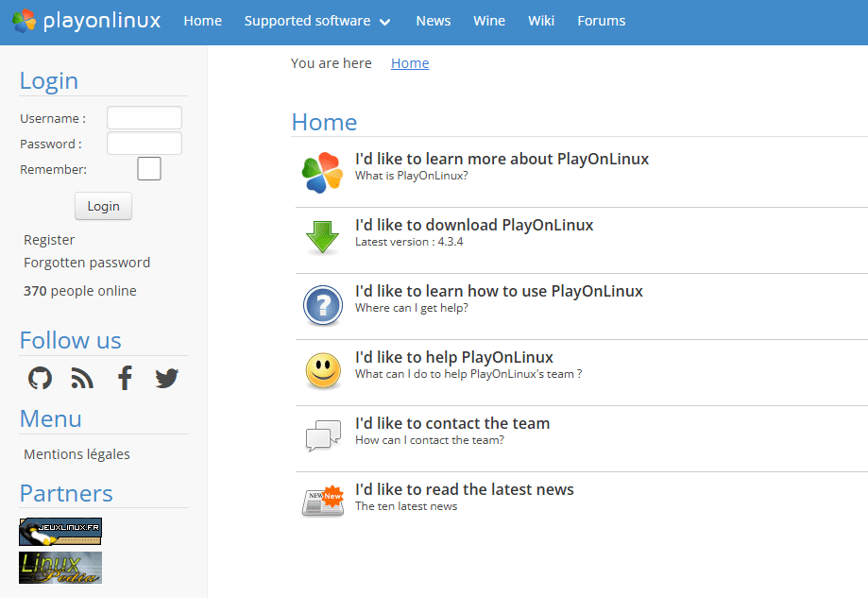This screenshot has width=868, height=613.
Task: Open the Forgotten password link
Action: point(86,262)
